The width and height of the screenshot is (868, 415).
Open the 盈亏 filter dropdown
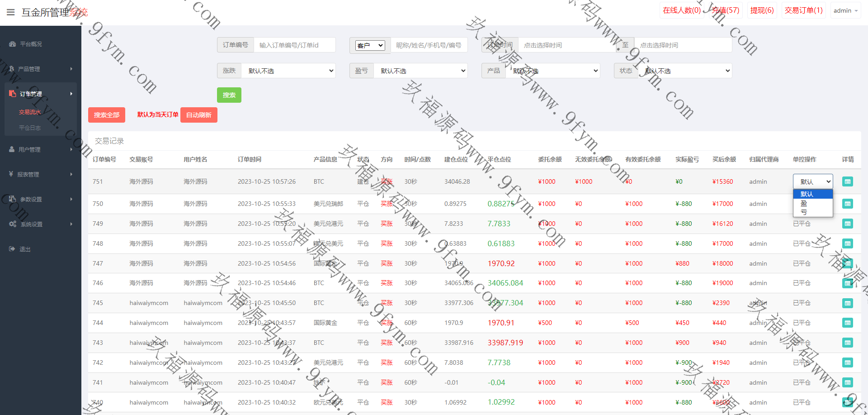420,71
